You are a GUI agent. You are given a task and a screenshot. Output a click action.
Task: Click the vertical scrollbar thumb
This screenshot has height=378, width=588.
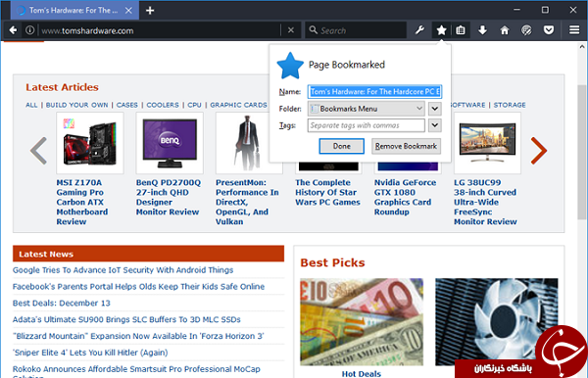point(581,152)
